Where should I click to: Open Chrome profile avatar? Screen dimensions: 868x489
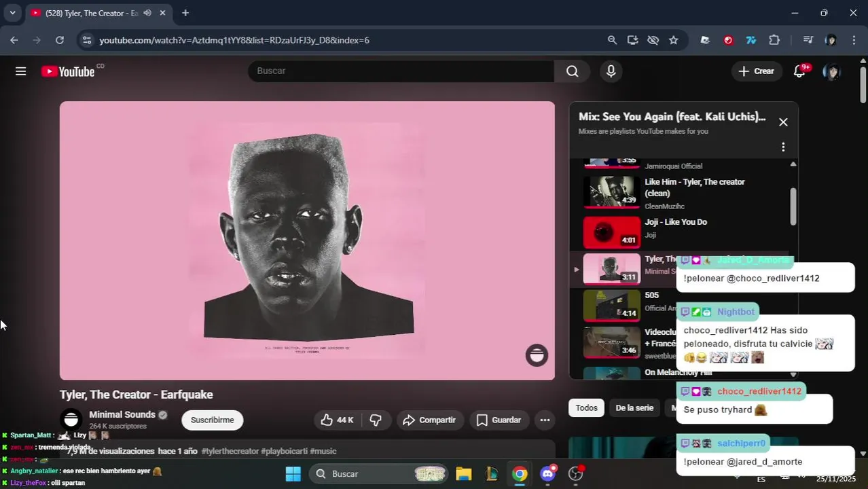pyautogui.click(x=831, y=40)
